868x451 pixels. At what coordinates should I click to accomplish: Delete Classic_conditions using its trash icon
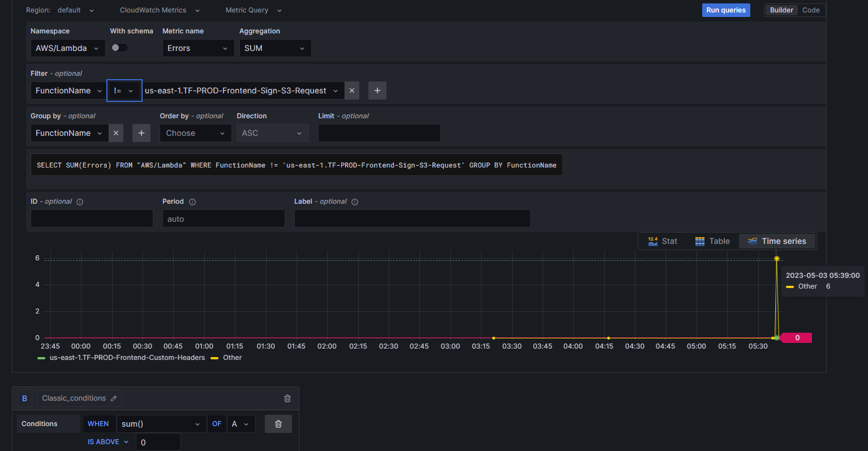[287, 398]
